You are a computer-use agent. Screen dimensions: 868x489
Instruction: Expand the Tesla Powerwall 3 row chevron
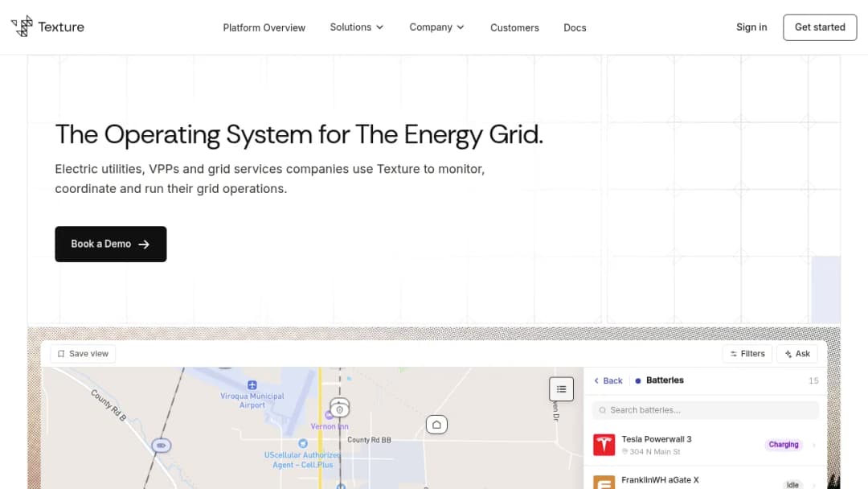tap(813, 446)
